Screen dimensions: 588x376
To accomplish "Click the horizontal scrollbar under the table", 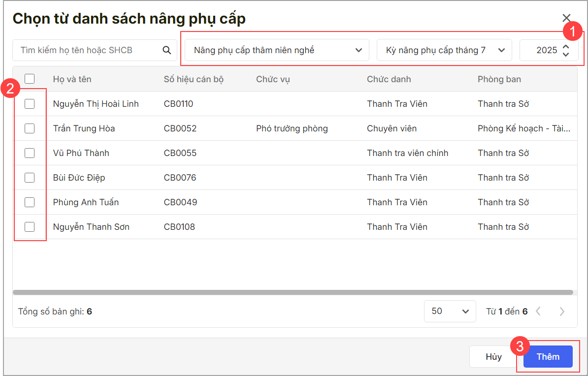I will tap(293, 292).
